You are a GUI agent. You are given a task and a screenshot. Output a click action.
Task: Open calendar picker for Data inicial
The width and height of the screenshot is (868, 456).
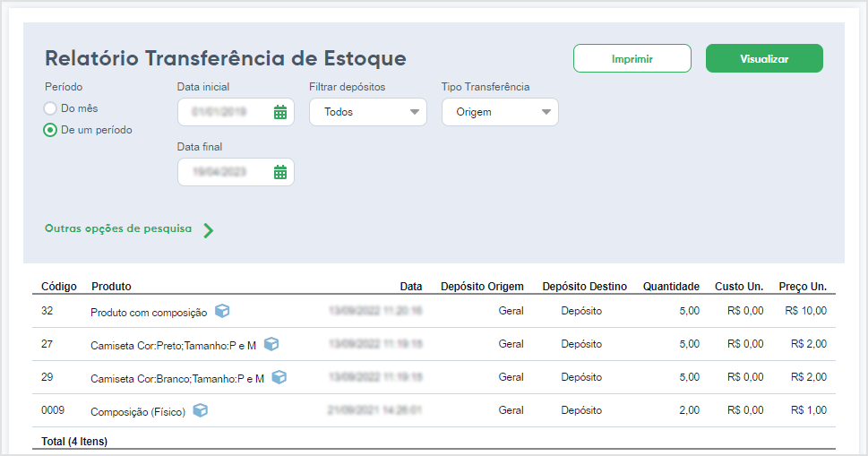click(x=280, y=112)
